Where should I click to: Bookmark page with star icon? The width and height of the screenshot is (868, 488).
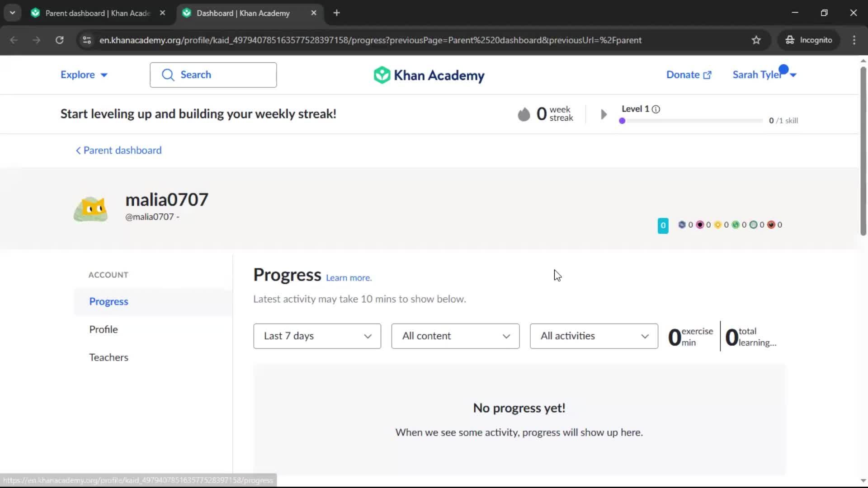point(756,40)
